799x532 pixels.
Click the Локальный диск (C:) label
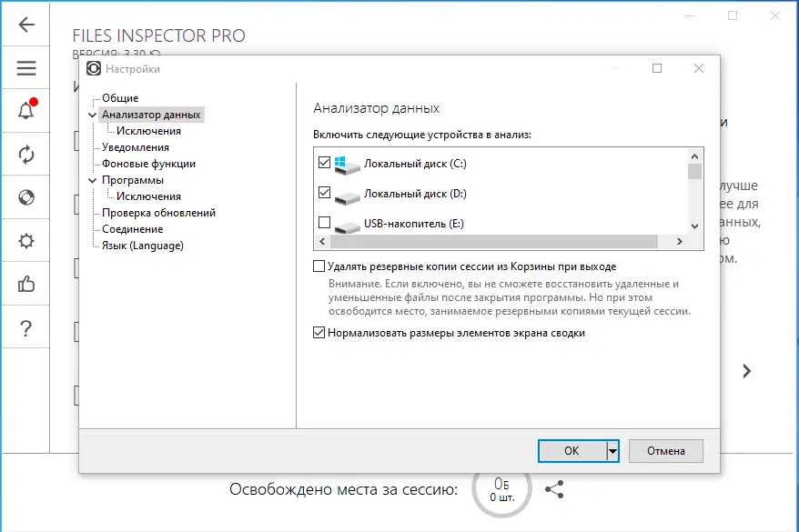point(415,164)
